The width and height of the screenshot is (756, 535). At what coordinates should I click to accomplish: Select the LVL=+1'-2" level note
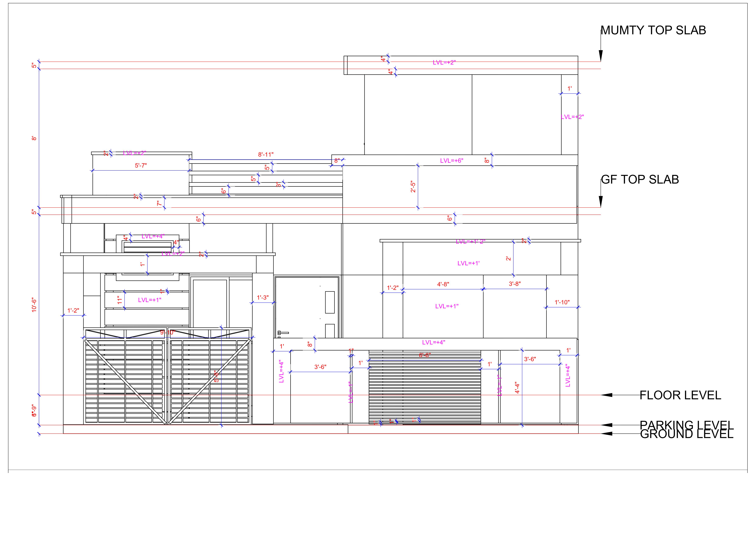tap(471, 241)
